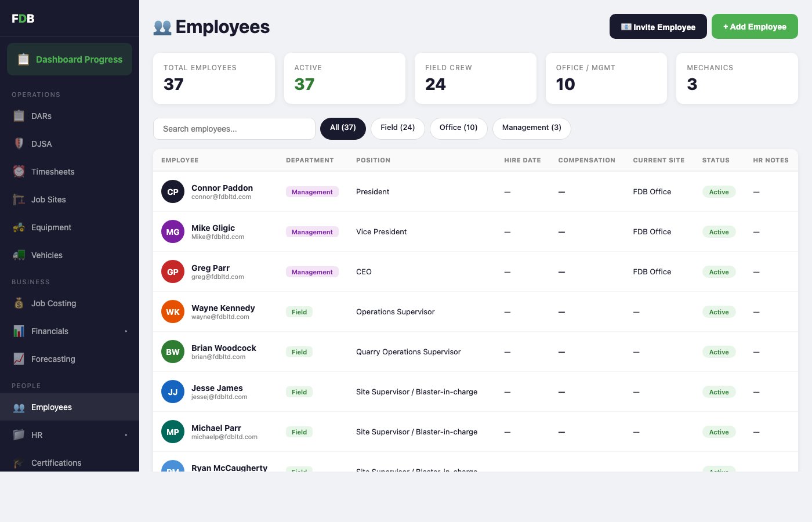Select the All (37) filter pill
The image size is (812, 522).
343,128
